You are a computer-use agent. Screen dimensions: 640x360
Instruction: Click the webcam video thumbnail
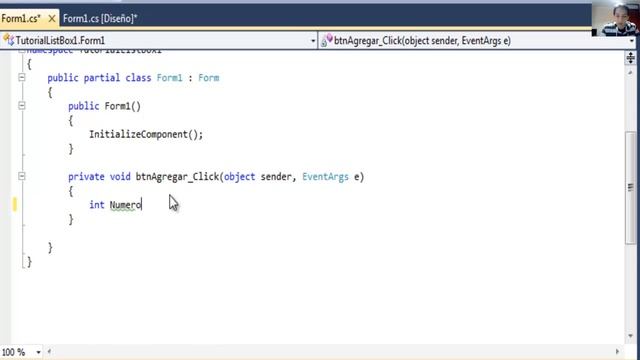(616, 18)
